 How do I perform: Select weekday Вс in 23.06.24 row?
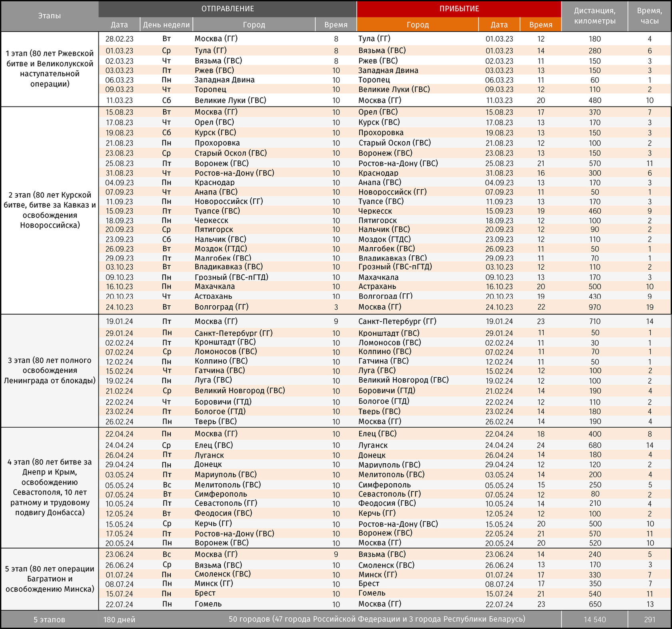pos(167,555)
